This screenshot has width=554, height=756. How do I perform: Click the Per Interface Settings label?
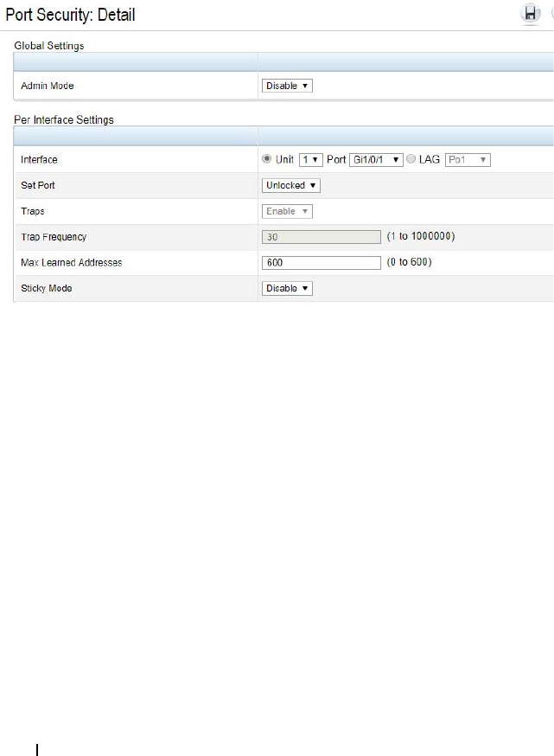(64, 120)
